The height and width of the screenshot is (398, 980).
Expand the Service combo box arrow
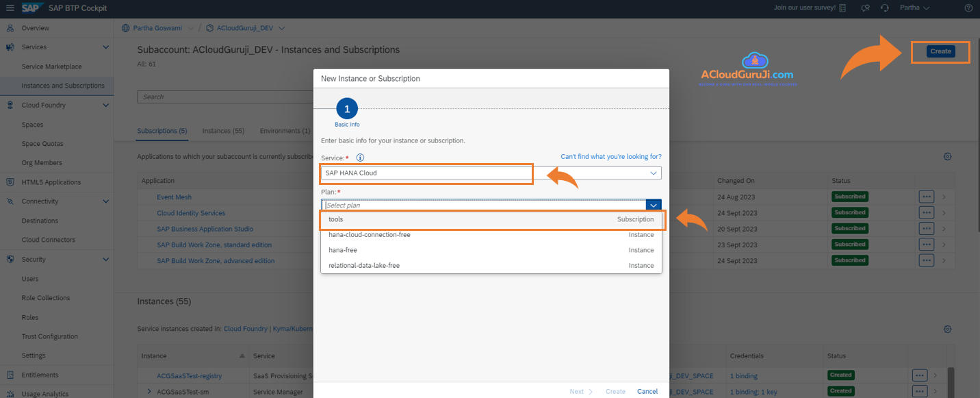[x=654, y=173]
